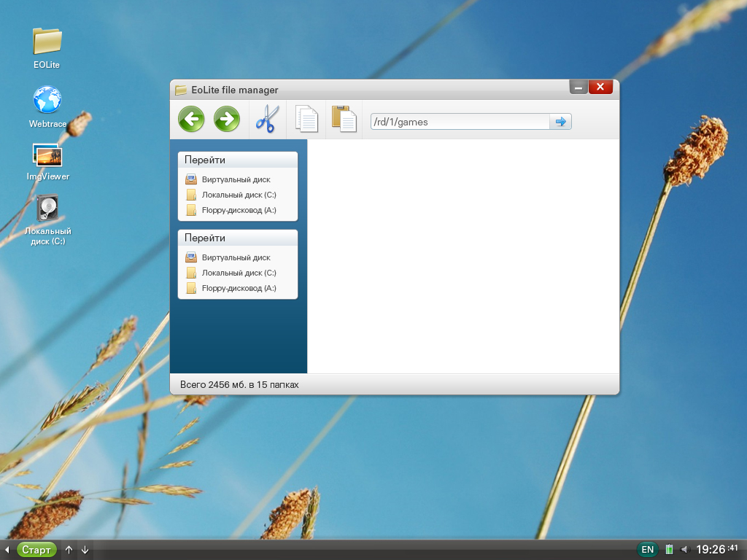Screen dimensions: 747x560
Task: Click the taskbar up arrow button
Action: pyautogui.click(x=69, y=550)
